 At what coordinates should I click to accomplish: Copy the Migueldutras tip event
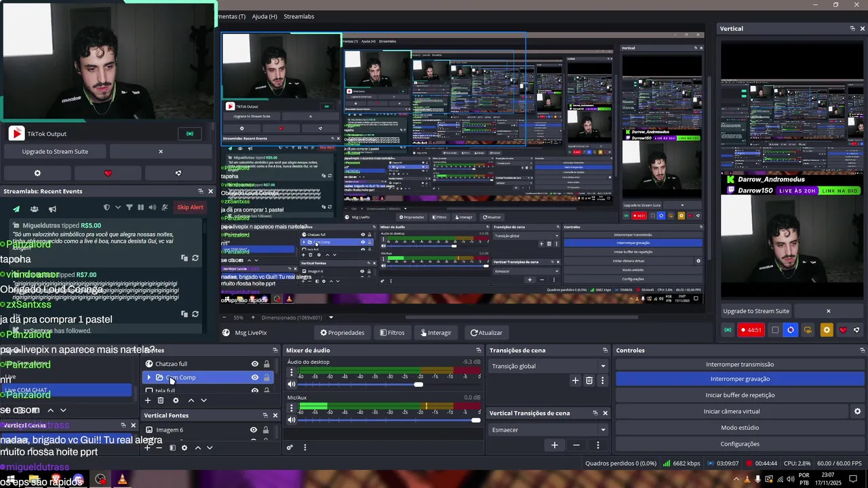[184, 258]
